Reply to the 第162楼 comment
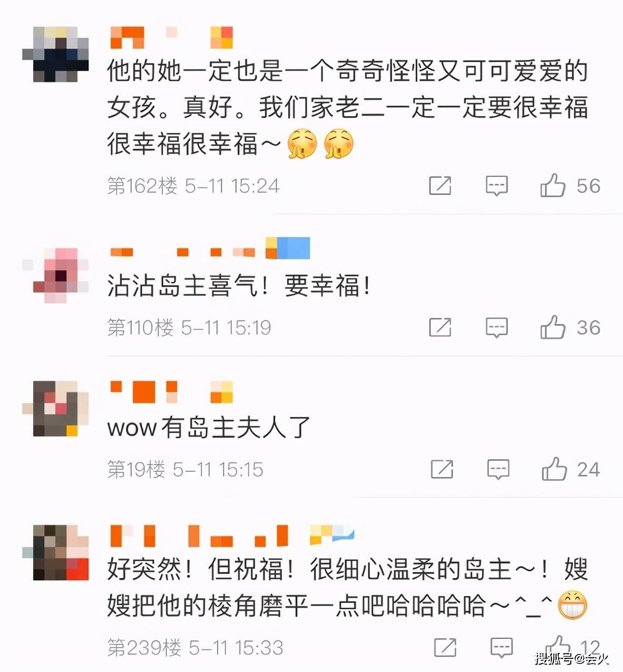Screen dimensions: 623x672 (497, 186)
